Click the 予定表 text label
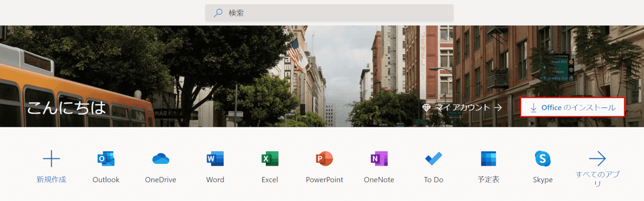644x201 pixels. pyautogui.click(x=488, y=180)
